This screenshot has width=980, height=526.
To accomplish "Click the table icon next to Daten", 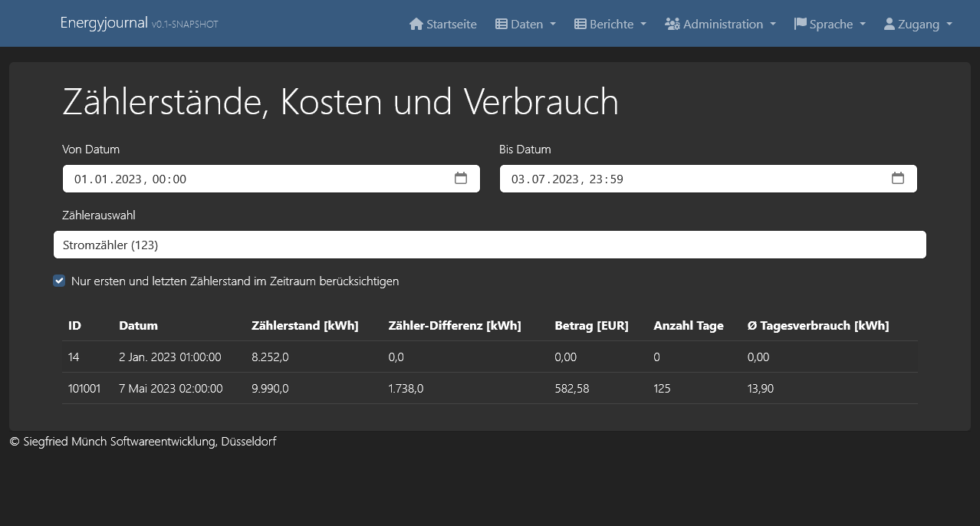I will 500,24.
